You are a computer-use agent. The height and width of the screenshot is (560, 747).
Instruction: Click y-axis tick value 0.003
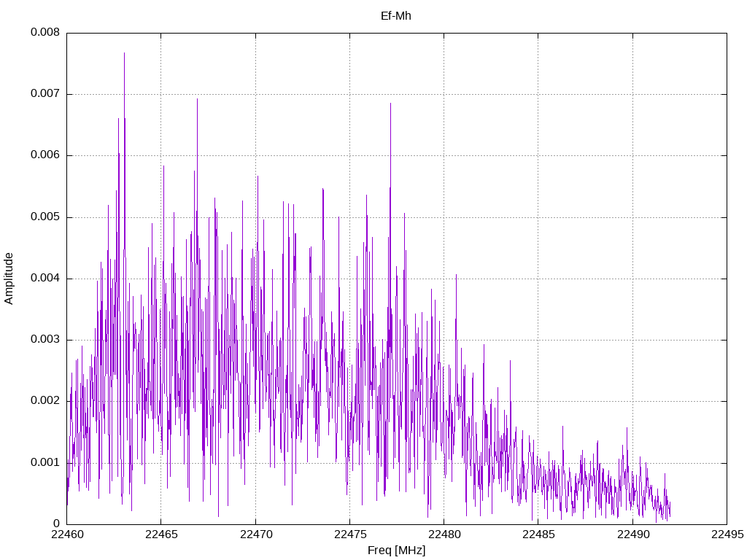[x=45, y=340]
